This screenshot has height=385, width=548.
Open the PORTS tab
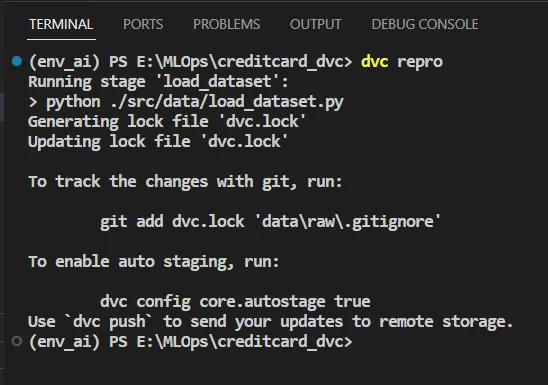click(143, 24)
